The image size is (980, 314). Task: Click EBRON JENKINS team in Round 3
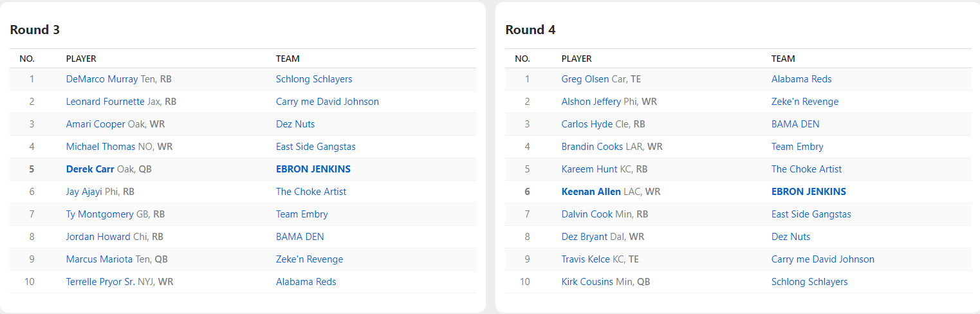313,169
